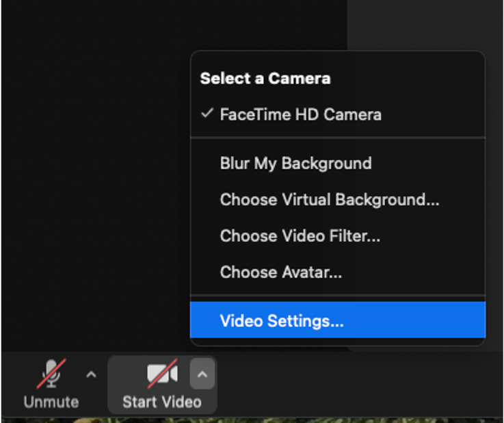Viewport: 504px width, 423px height.
Task: Click the red slash over the camera
Action: (162, 374)
